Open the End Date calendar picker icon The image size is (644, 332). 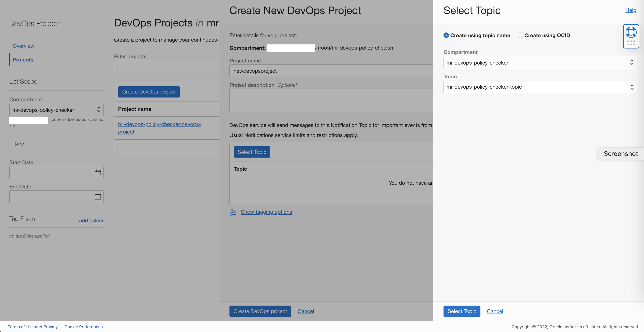coord(98,197)
